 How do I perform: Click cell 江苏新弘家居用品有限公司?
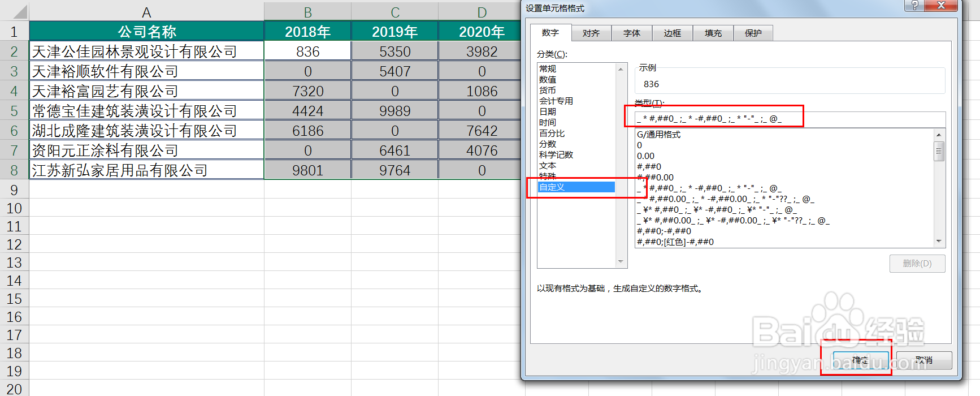pyautogui.click(x=146, y=170)
